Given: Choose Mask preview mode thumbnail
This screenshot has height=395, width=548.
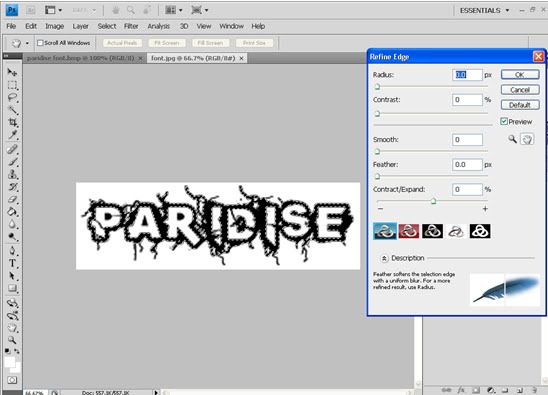Looking at the screenshot, I should (x=480, y=231).
